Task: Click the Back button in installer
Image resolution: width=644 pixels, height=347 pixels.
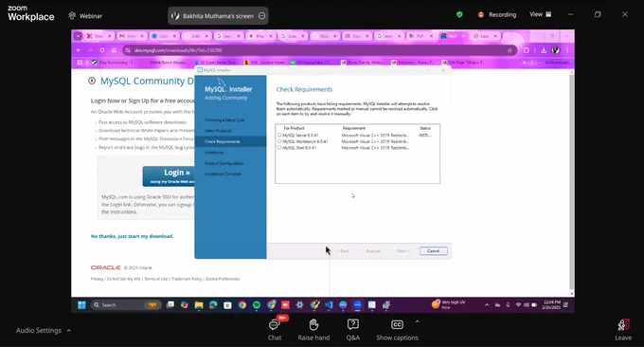Action: (344, 251)
